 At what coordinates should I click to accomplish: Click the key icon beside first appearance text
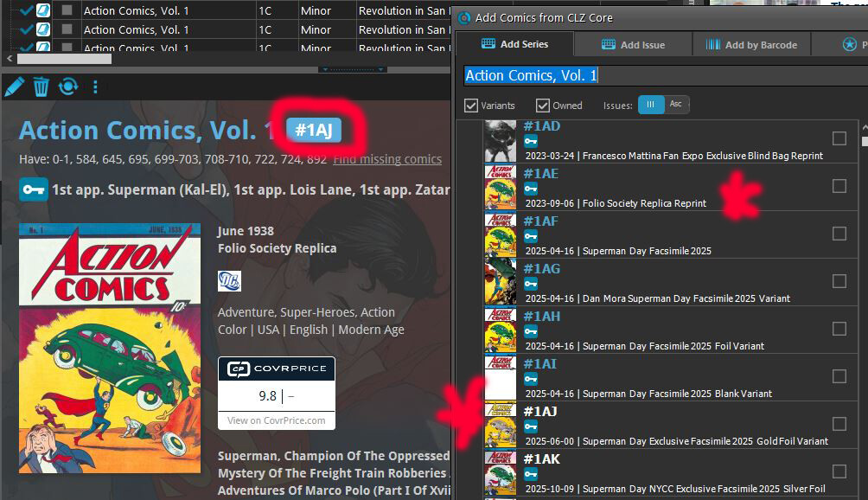click(x=33, y=189)
